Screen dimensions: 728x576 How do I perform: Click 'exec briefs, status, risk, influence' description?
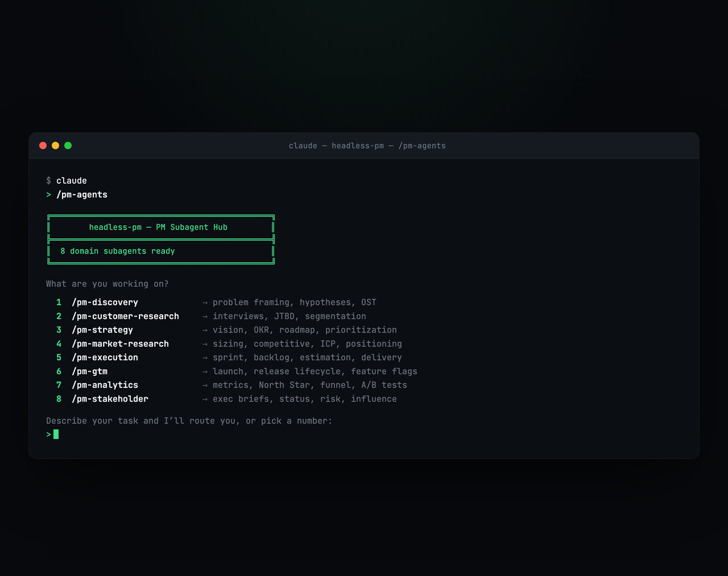(305, 399)
